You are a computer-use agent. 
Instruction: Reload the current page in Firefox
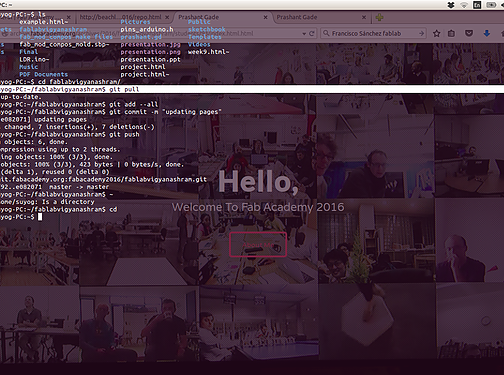pyautogui.click(x=312, y=33)
